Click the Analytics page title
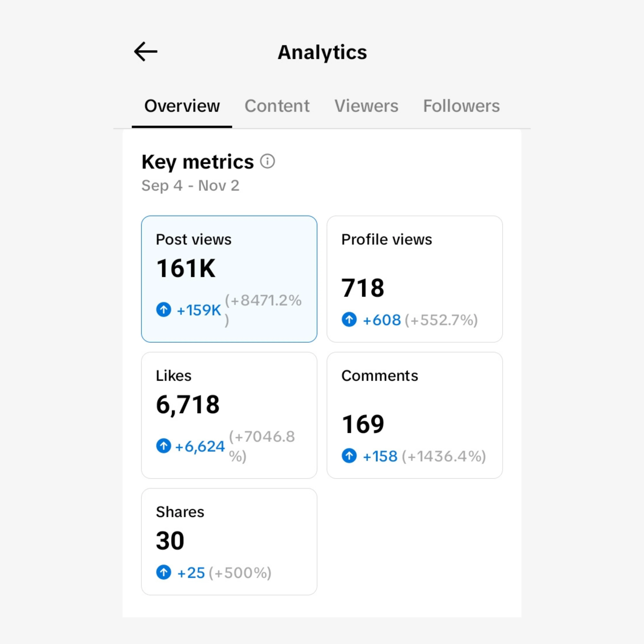 (322, 52)
